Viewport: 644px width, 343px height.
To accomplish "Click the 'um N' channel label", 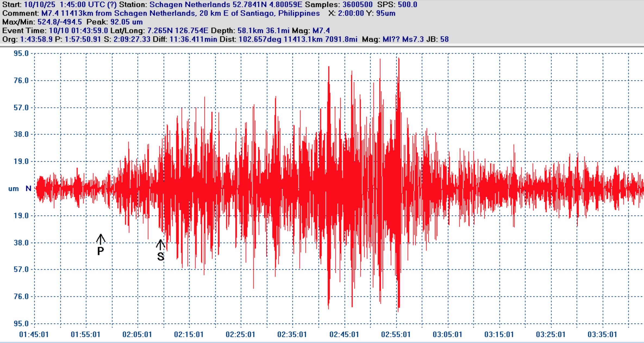I will point(20,189).
